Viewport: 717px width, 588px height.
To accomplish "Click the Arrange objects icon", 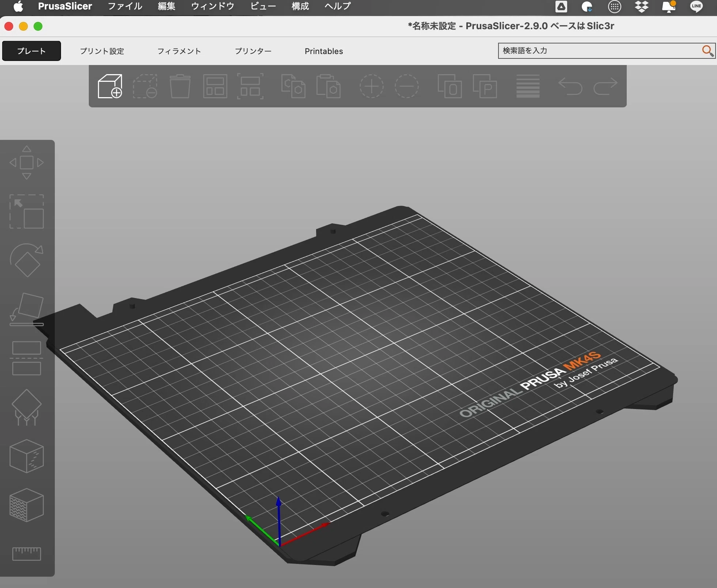I will tap(215, 86).
